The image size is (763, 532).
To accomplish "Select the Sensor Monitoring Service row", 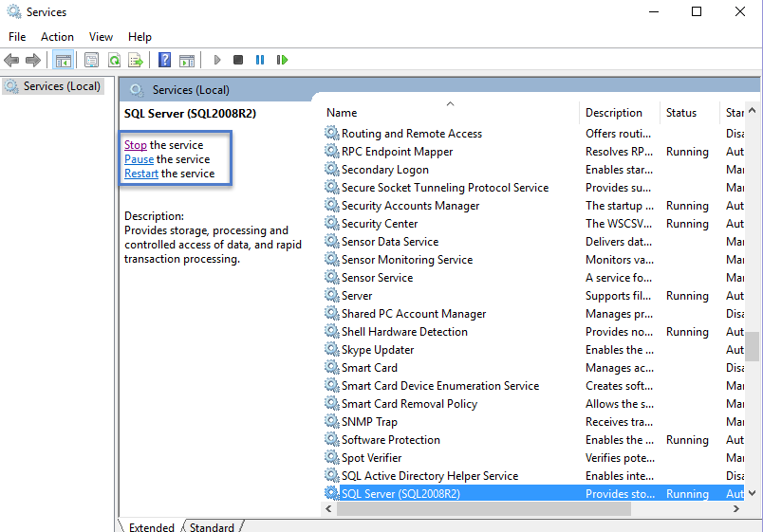I will click(533, 259).
